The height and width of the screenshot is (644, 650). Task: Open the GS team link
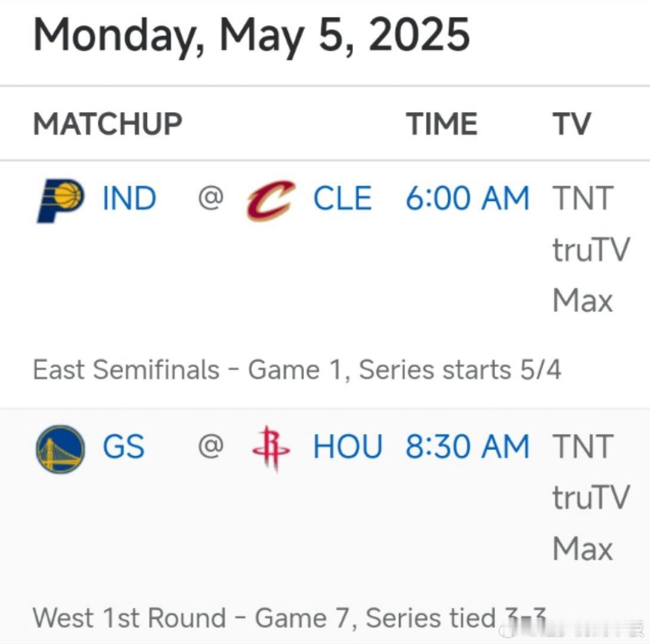(x=123, y=446)
